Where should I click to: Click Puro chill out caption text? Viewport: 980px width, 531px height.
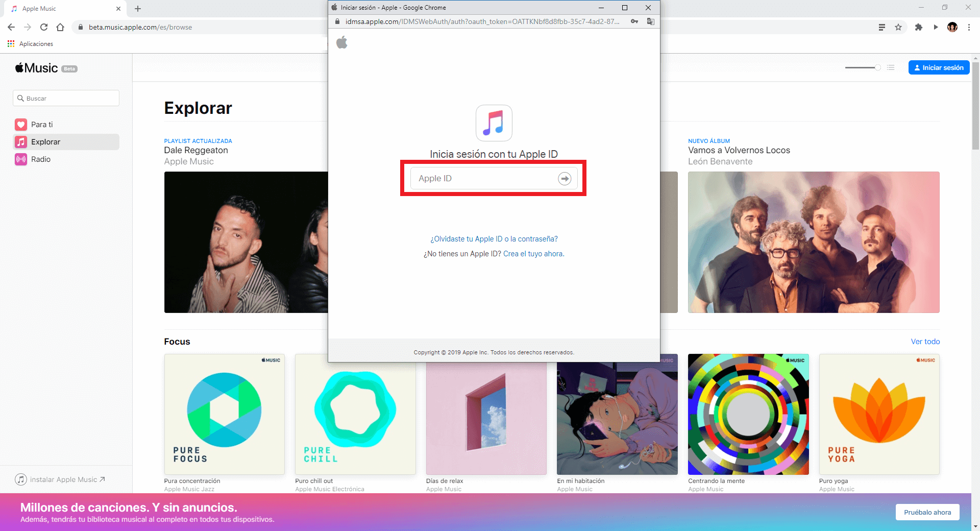point(314,481)
